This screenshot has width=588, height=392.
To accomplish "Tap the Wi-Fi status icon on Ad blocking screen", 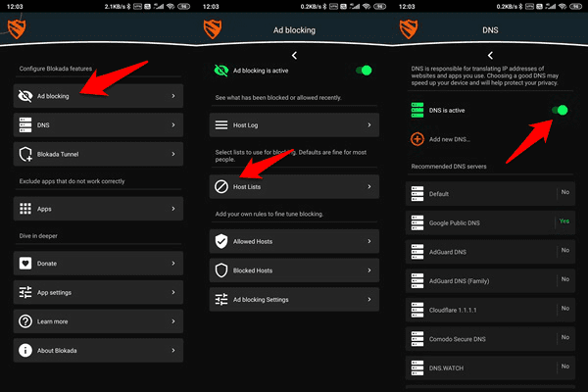I will pos(367,7).
